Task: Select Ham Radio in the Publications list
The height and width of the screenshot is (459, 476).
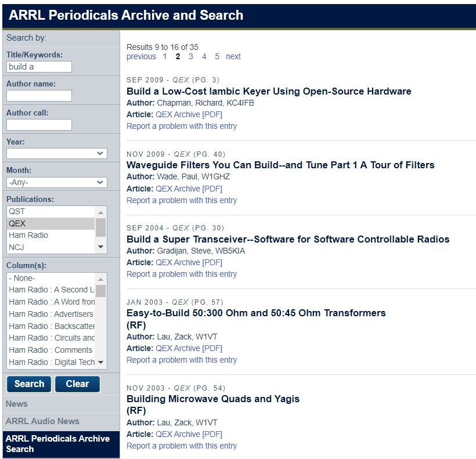Action: 35,235
